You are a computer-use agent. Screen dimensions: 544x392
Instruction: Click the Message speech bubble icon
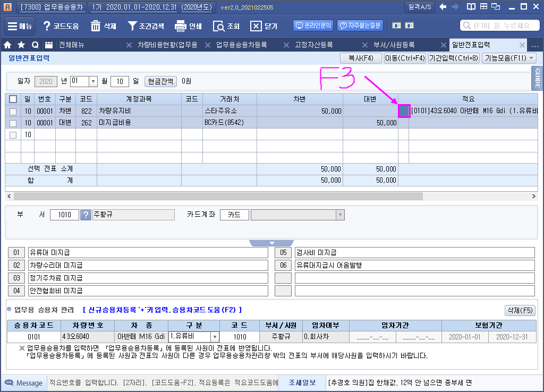pos(8,383)
